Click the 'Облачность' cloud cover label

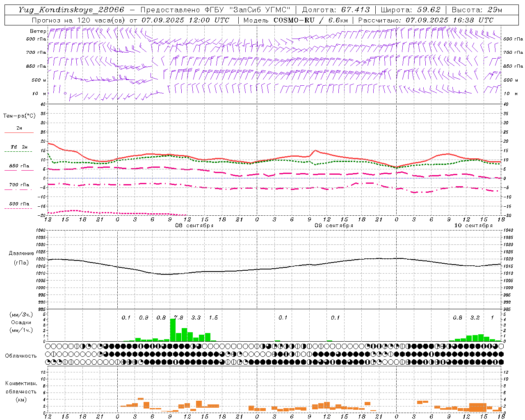pos(21,356)
